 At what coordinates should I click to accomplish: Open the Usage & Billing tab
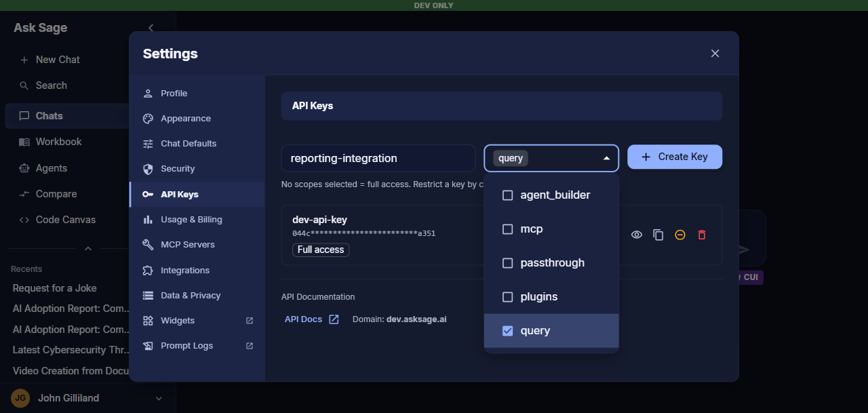pyautogui.click(x=197, y=220)
